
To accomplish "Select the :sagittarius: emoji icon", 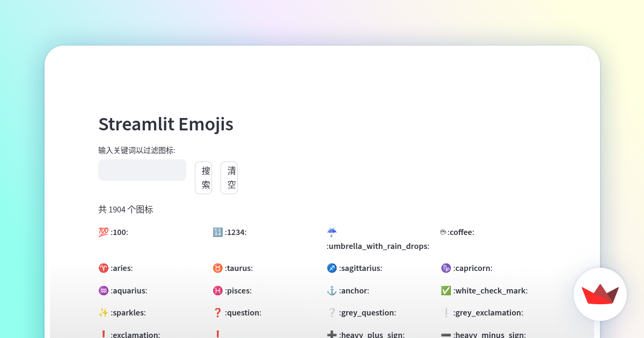I will pyautogui.click(x=332, y=268).
